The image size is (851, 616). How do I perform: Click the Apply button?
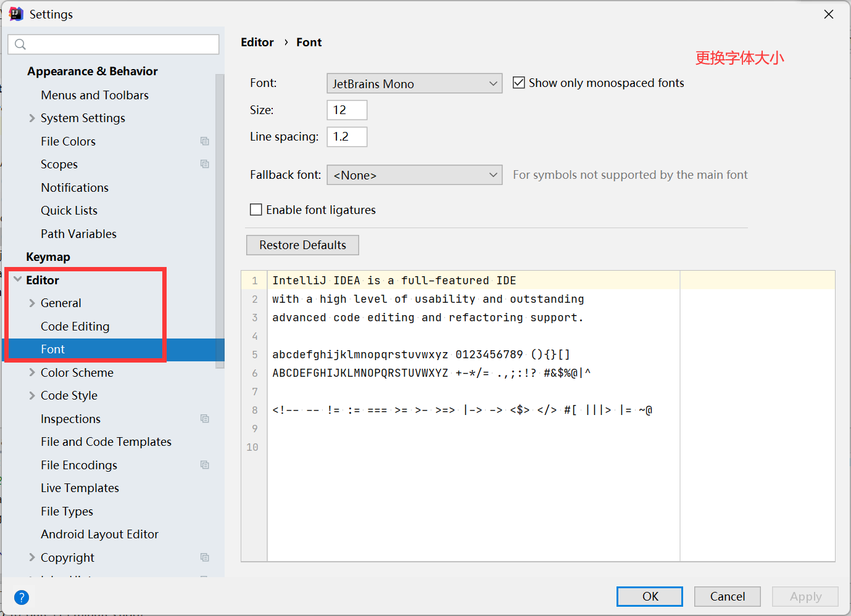(x=805, y=596)
